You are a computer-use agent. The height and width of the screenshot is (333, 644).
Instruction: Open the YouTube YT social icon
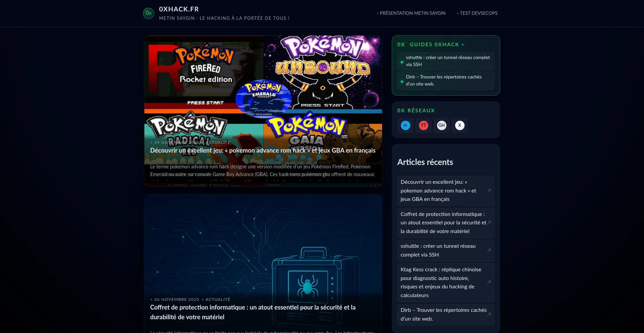tap(423, 125)
